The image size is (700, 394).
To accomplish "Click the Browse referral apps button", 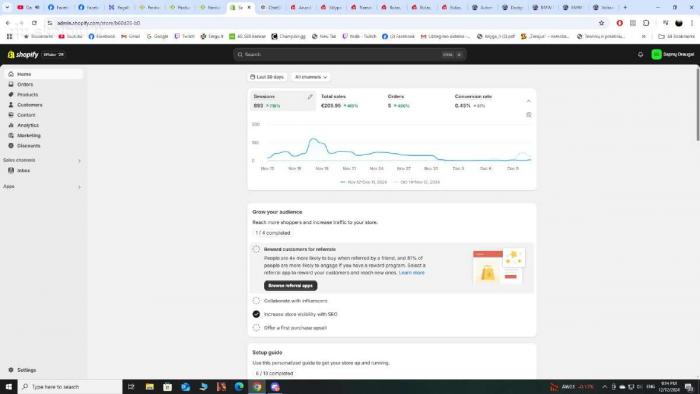I will pyautogui.click(x=291, y=286).
